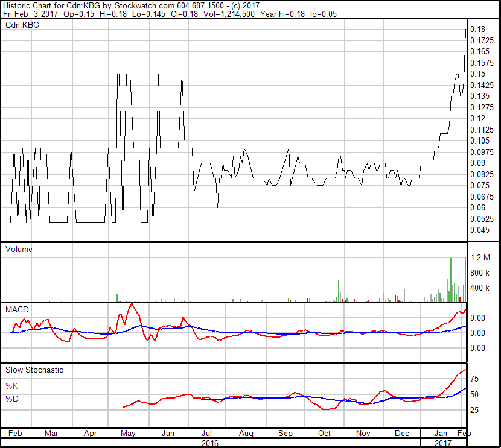501x448 pixels.
Task: Click the 0.135 price axis label
Action: coord(480,96)
